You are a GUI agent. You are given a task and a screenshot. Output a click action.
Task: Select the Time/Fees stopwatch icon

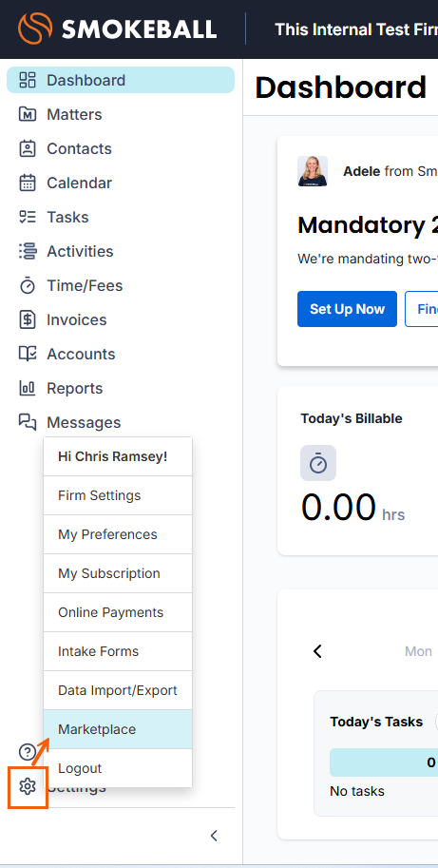pyautogui.click(x=28, y=285)
